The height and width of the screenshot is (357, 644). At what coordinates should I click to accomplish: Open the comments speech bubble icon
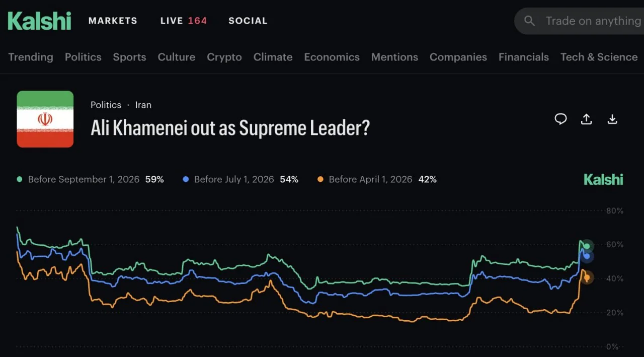click(560, 119)
